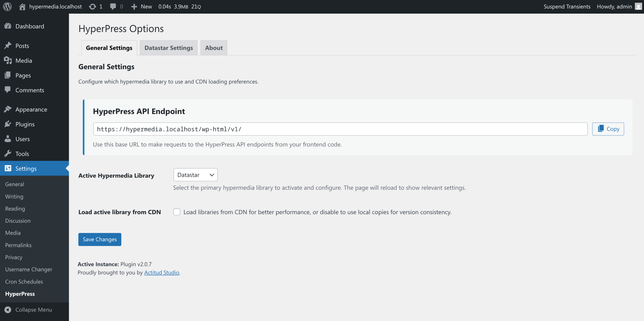Switch to the About tab
The image size is (644, 321).
coord(214,48)
